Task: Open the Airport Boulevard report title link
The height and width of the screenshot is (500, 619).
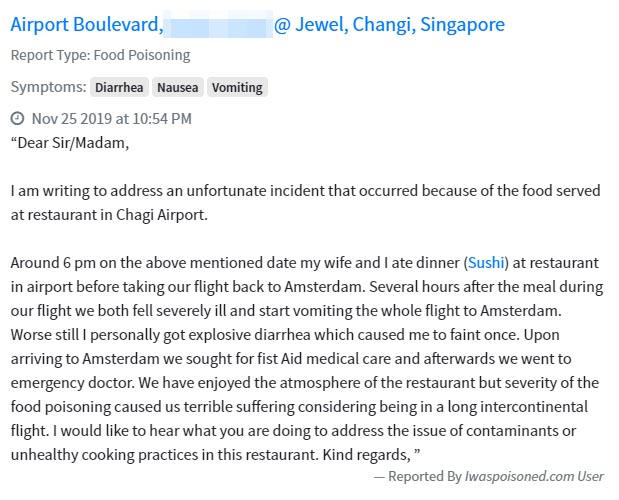Action: click(x=84, y=24)
